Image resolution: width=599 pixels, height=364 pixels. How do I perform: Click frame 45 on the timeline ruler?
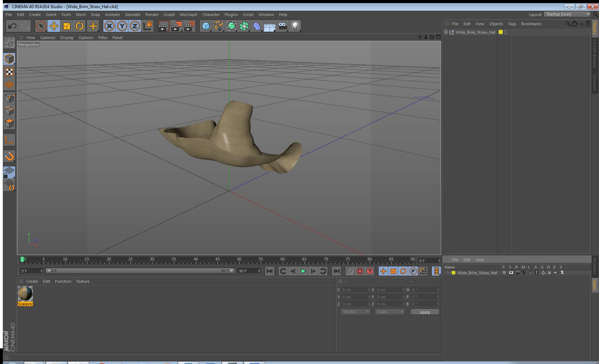(x=217, y=260)
